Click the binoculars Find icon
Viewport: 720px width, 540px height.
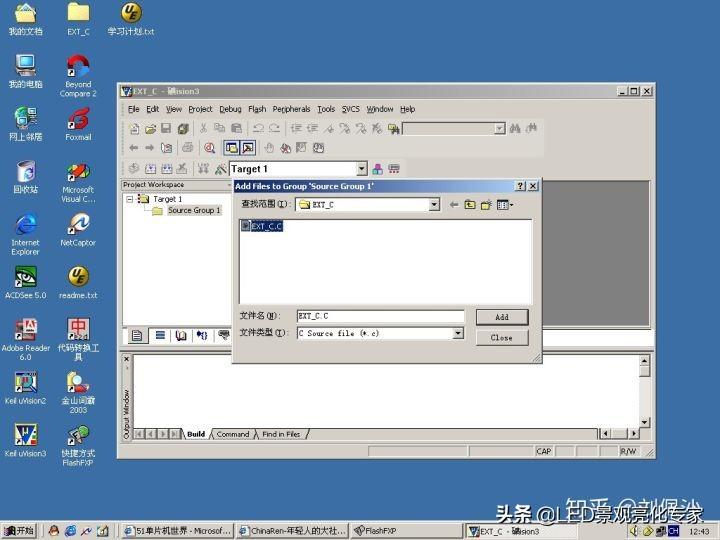(x=515, y=129)
